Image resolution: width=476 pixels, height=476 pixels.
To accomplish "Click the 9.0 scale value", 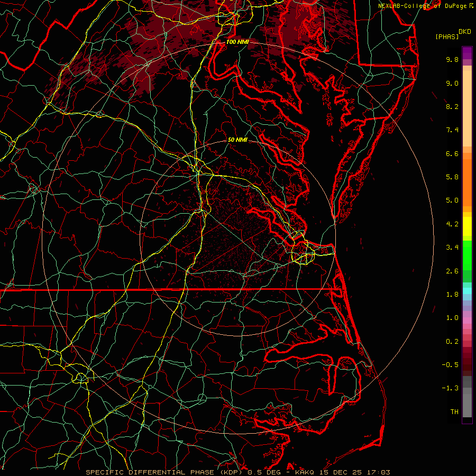I will tap(452, 83).
